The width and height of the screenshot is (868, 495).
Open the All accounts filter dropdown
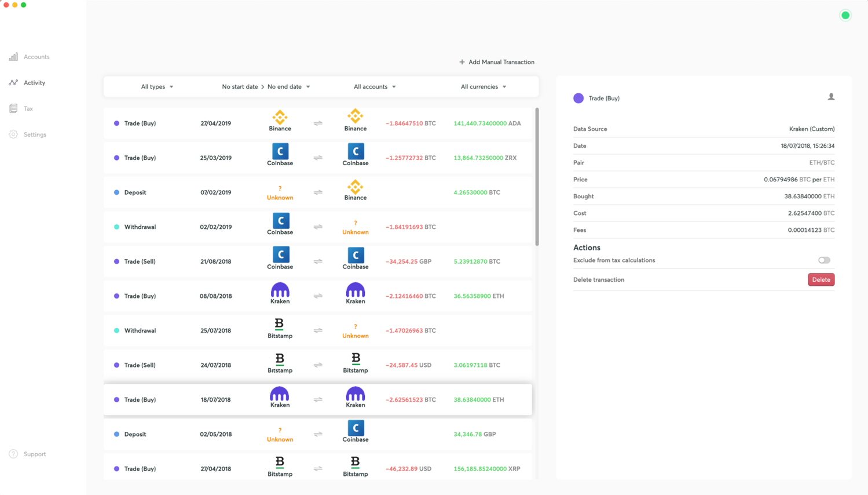tap(375, 87)
